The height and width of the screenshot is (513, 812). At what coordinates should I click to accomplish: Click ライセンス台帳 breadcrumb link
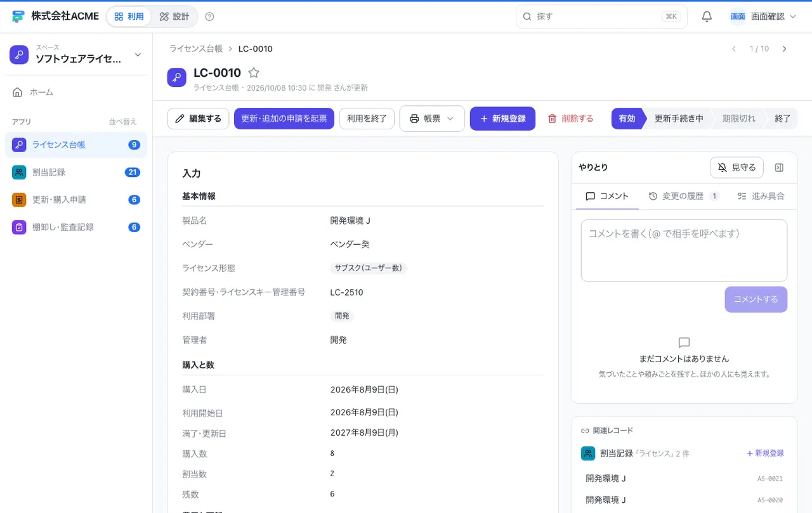pos(196,49)
